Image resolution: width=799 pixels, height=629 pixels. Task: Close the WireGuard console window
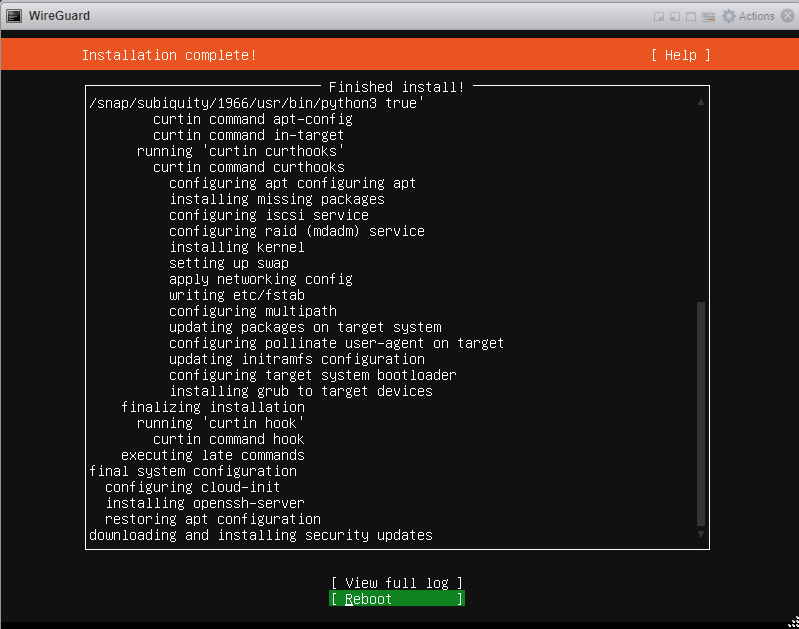click(787, 16)
